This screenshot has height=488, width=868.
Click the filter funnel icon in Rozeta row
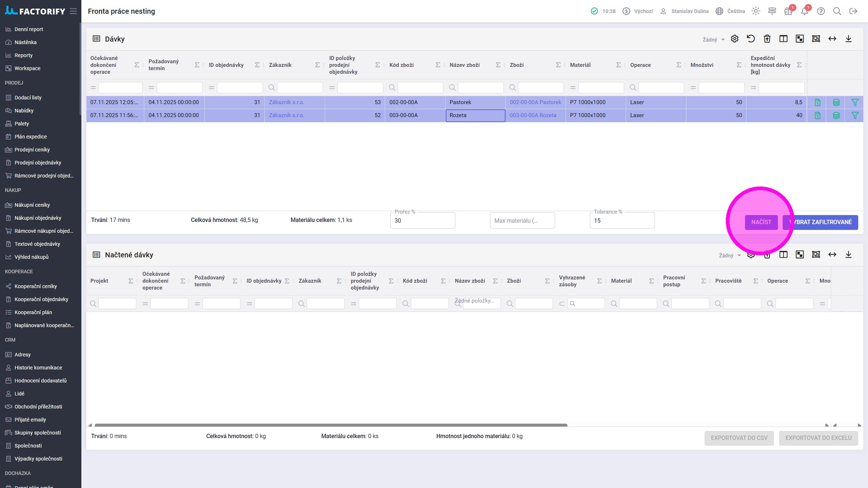click(x=855, y=116)
